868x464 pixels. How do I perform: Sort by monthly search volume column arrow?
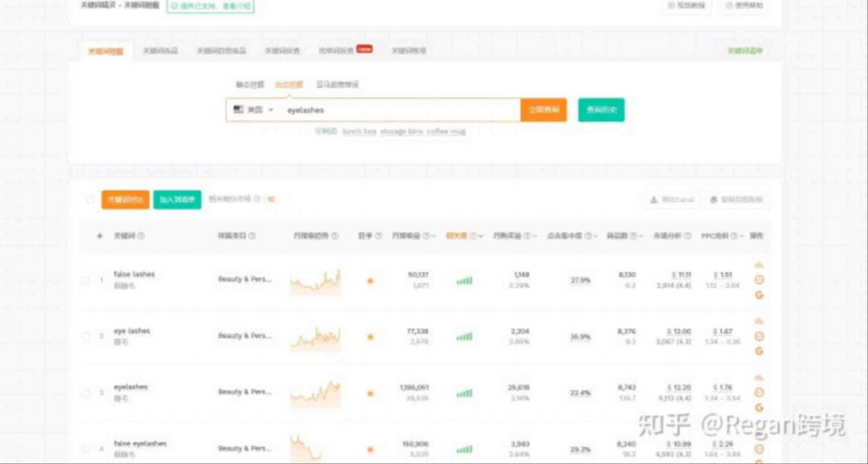(433, 236)
